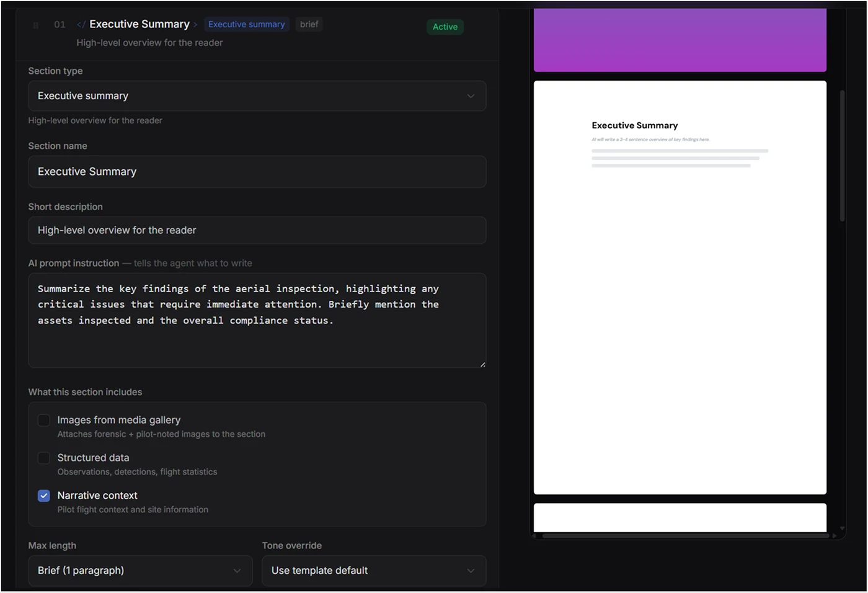Click the "Short description" label

tap(65, 207)
